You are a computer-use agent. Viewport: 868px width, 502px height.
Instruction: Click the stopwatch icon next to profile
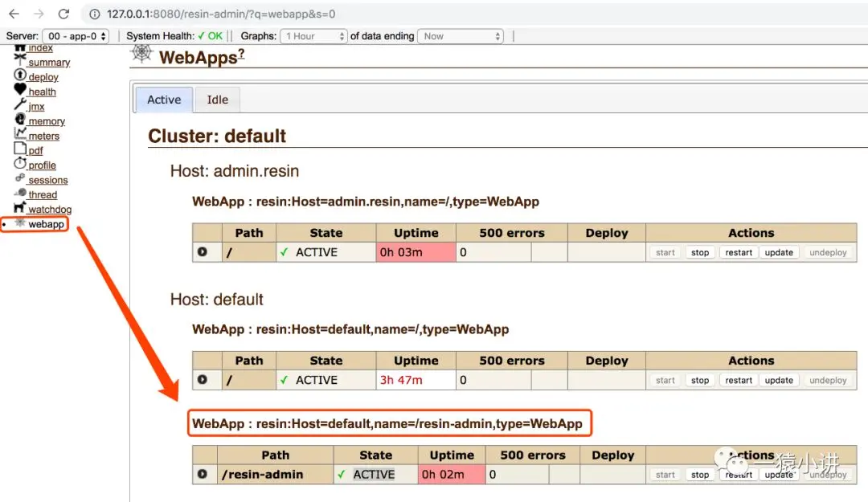click(x=20, y=163)
